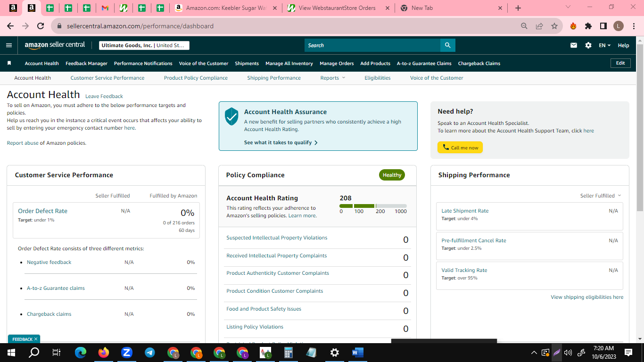The height and width of the screenshot is (362, 644).
Task: Open the Seller Central settings gear
Action: point(588,45)
